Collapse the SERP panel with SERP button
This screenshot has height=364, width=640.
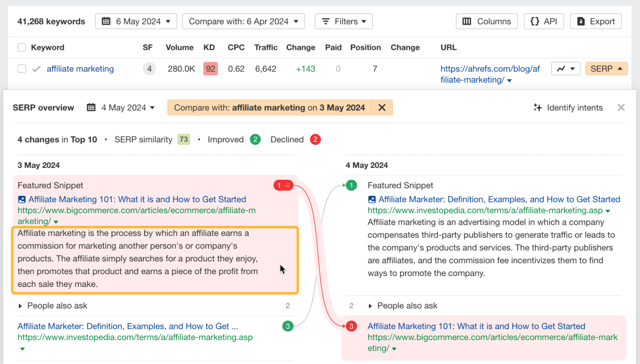(606, 68)
